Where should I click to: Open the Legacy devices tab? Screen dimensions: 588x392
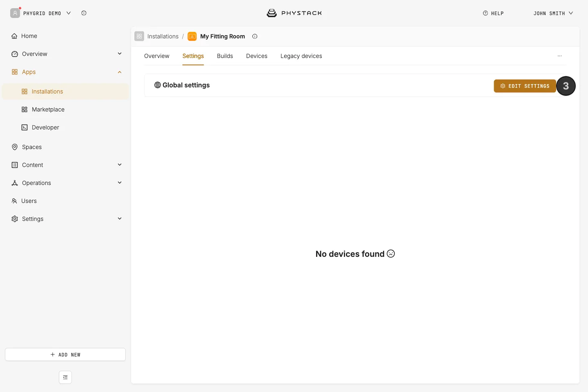(x=301, y=56)
